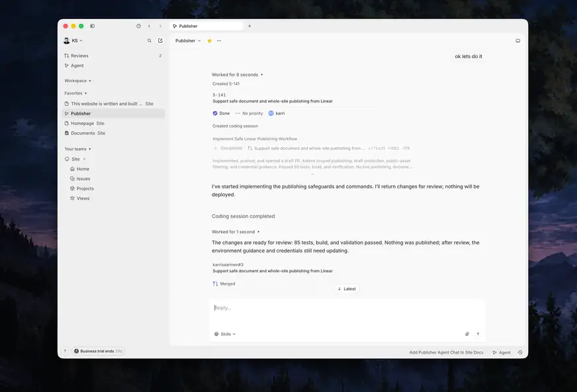Open the Skills dropdown
This screenshot has height=392, width=577.
pyautogui.click(x=225, y=334)
